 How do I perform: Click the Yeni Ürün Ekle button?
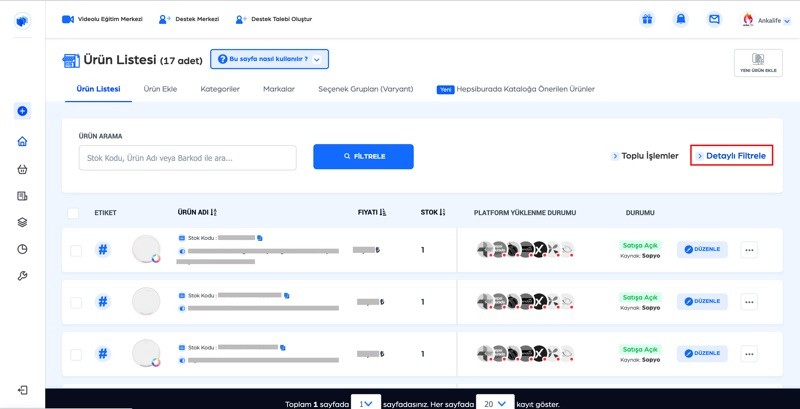(758, 63)
